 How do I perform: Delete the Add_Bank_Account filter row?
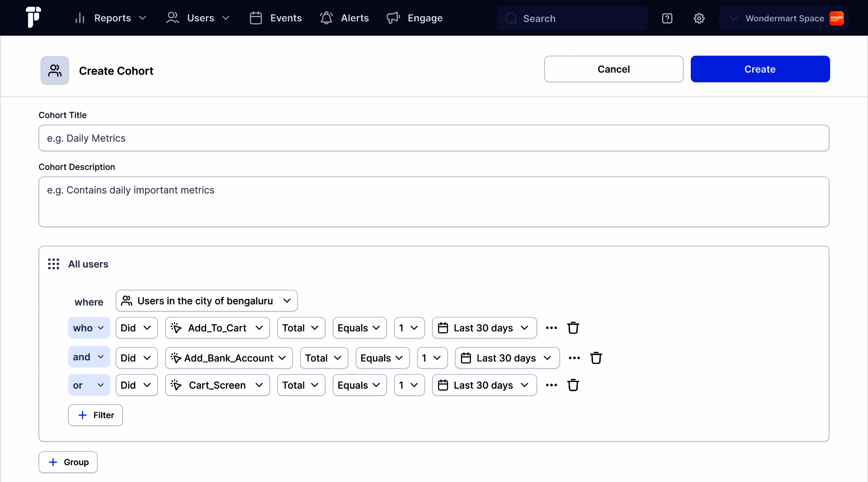[596, 358]
